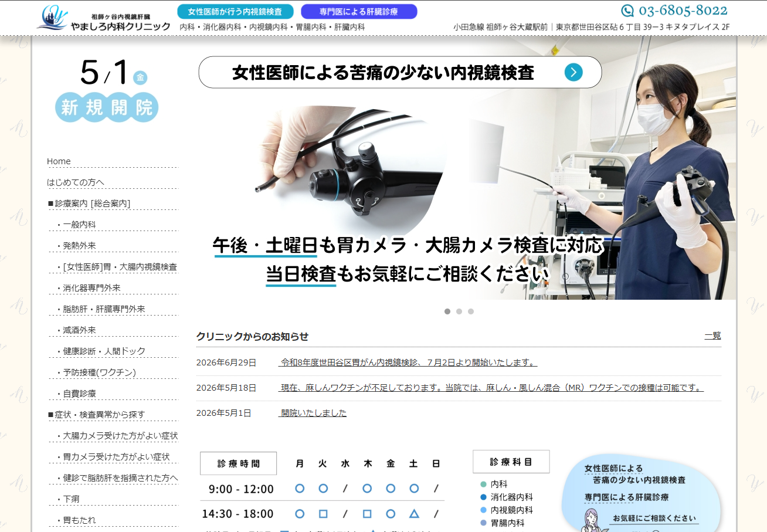
Task: Click the クリニックからのお知らせ heading
Action: (252, 336)
